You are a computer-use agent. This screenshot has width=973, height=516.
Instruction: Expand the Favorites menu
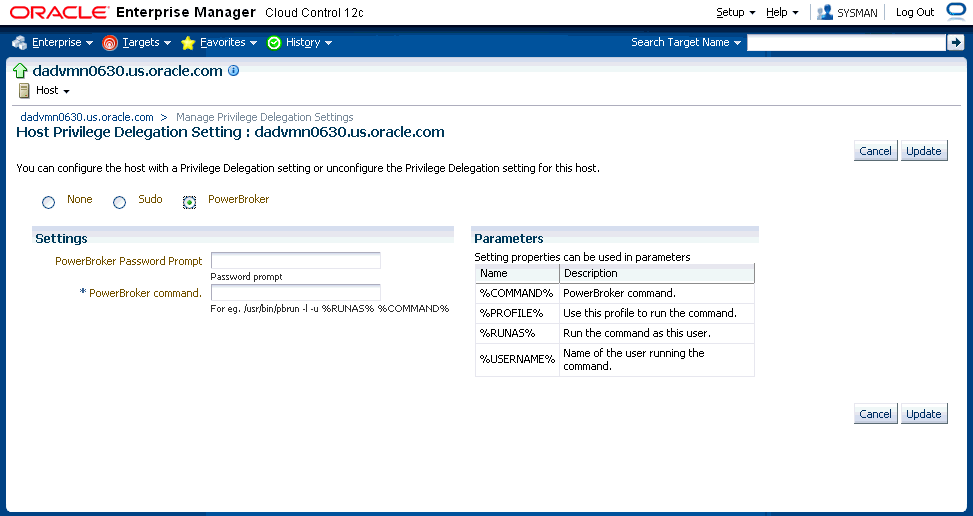point(228,42)
